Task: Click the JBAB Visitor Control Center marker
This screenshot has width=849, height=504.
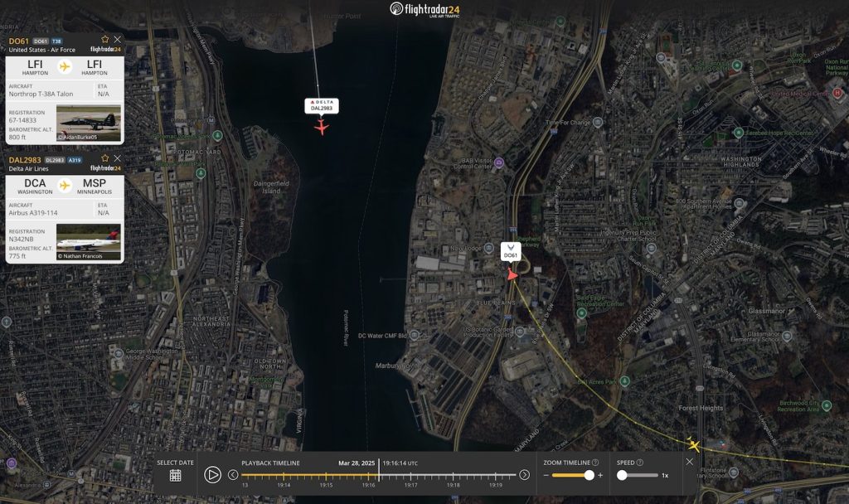Action: (498, 162)
